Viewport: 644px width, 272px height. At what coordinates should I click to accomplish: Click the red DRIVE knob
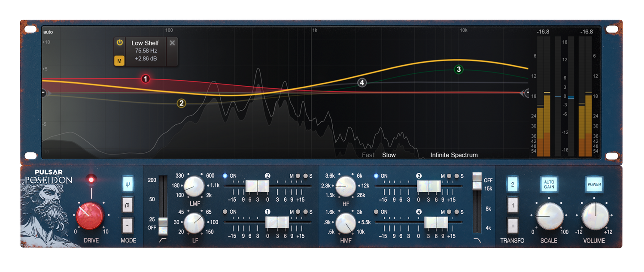point(89,216)
